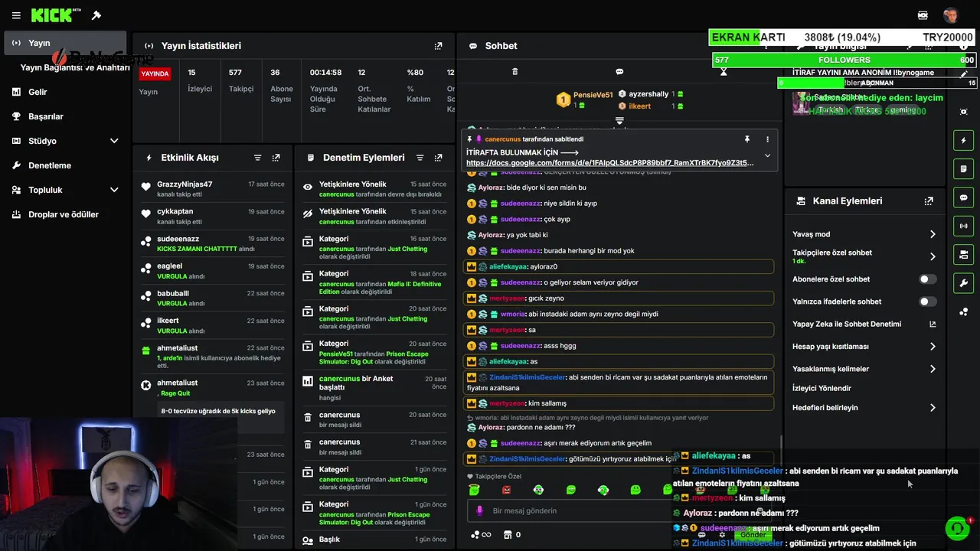
Task: Expand the pinned message with chevron
Action: click(767, 155)
